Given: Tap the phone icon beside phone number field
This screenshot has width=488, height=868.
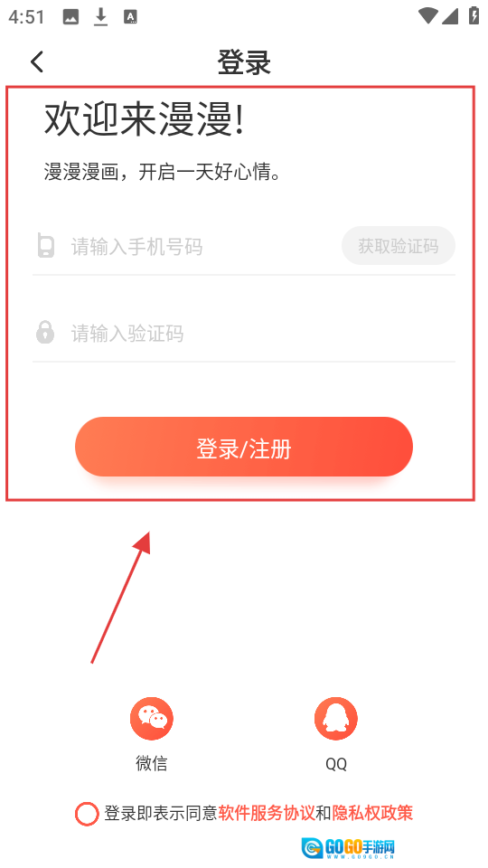Looking at the screenshot, I should tap(46, 245).
